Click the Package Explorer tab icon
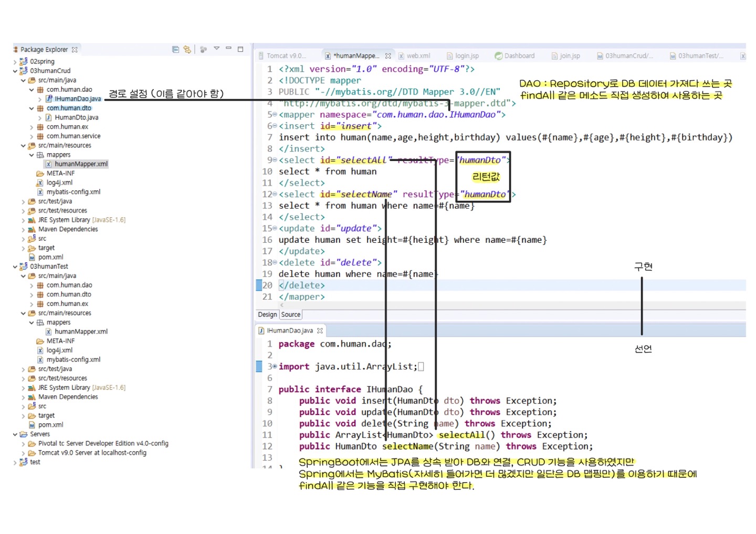Image resolution: width=756 pixels, height=534 pixels. [16, 49]
